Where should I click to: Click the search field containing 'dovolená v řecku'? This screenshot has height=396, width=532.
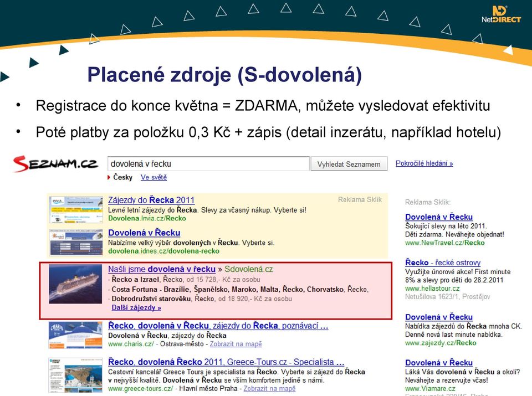(x=208, y=164)
